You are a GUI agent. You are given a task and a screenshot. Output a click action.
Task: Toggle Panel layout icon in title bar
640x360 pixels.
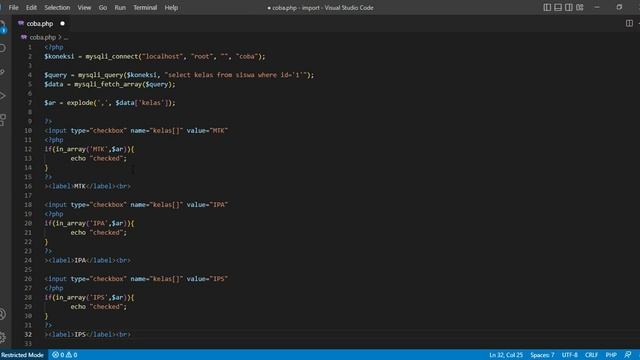click(x=558, y=7)
